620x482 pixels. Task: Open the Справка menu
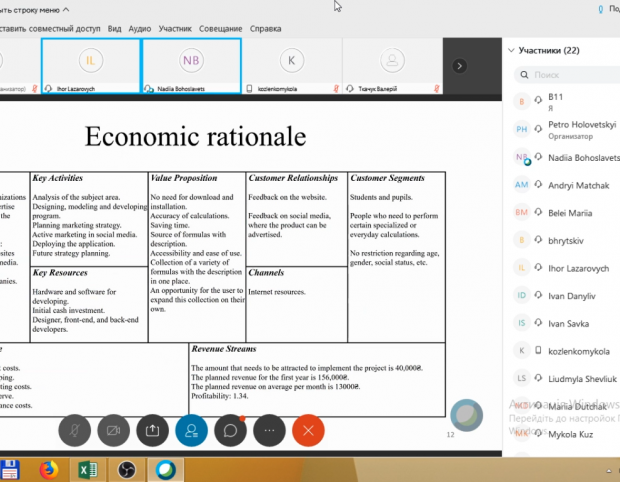(265, 29)
